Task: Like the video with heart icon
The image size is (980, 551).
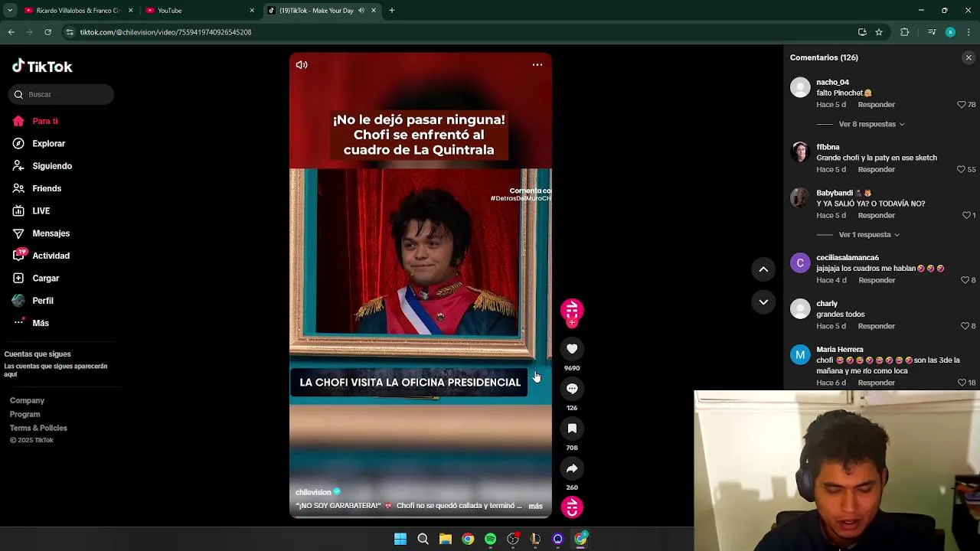Action: (572, 349)
